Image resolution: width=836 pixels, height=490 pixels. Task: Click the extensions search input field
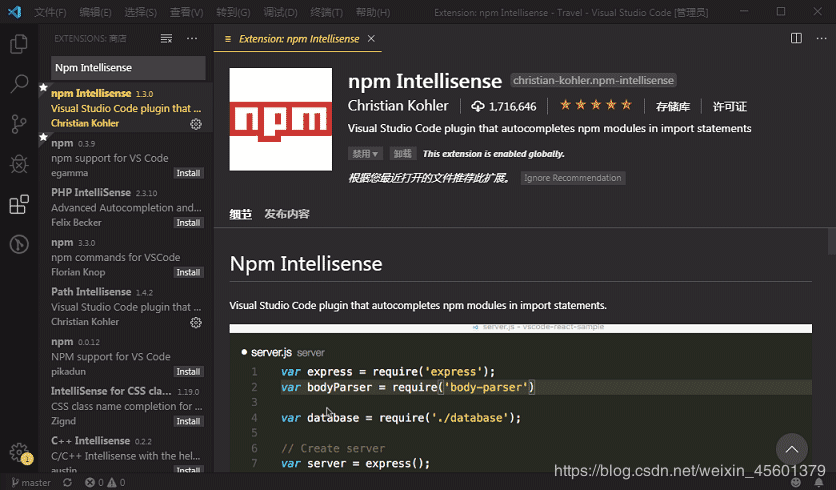tap(128, 68)
